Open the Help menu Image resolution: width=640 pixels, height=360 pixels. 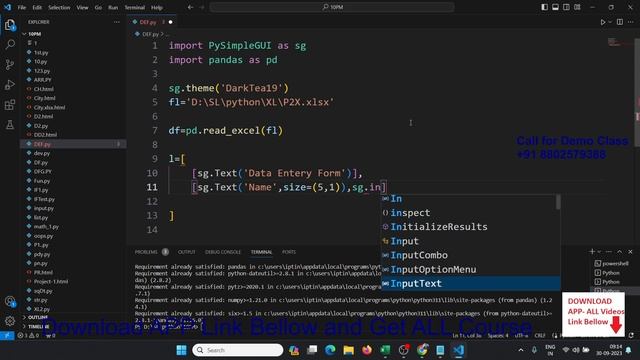(157, 7)
